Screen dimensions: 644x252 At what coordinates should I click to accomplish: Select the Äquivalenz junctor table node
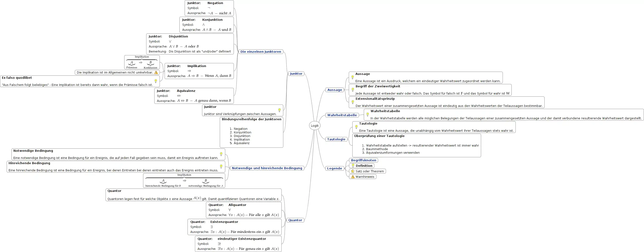pos(194,96)
